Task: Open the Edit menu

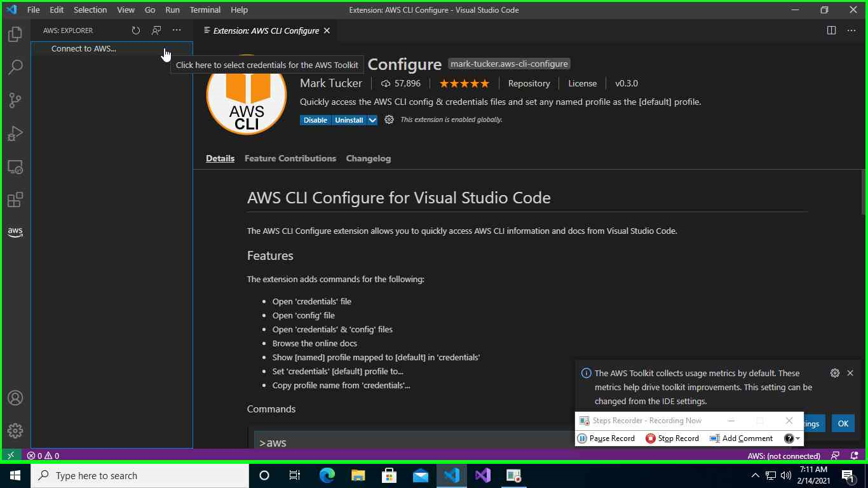Action: [57, 10]
